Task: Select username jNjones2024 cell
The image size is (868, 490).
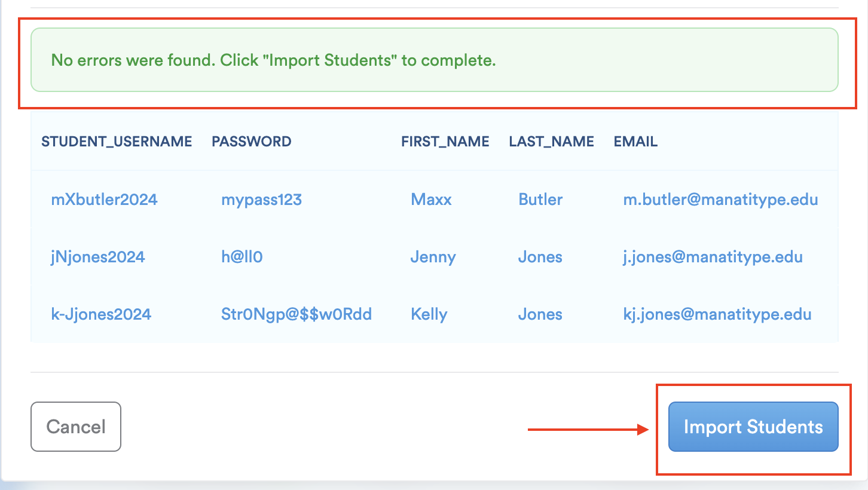Action: (98, 257)
